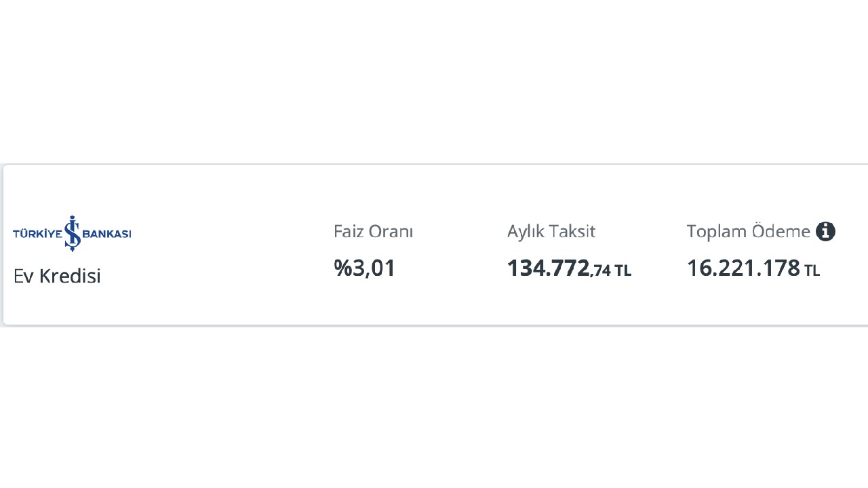Click the TL suffix of the monthly installment
The width and height of the screenshot is (868, 488).
(x=623, y=271)
